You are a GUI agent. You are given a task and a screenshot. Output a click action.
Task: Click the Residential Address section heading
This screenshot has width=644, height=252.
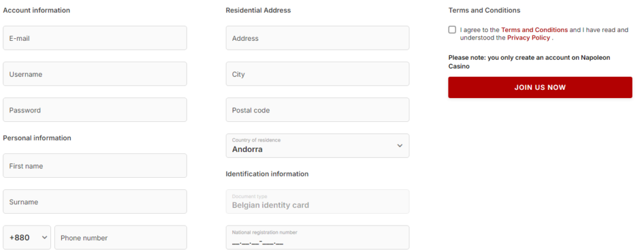coord(258,11)
